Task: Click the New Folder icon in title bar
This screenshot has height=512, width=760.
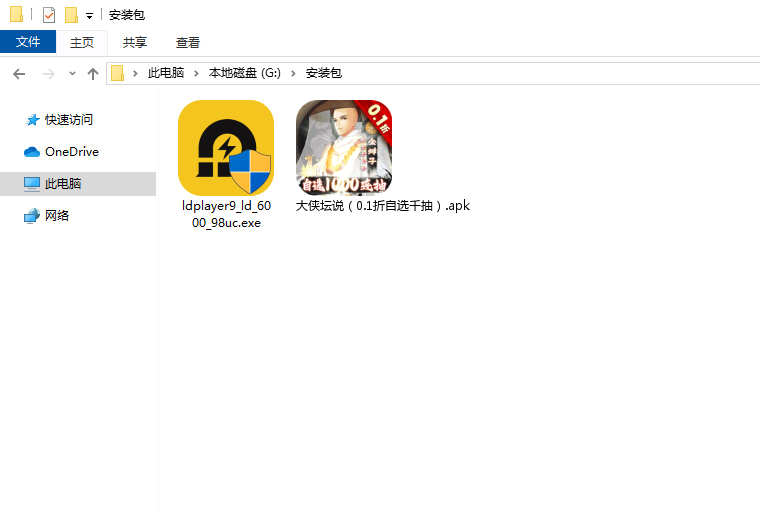Action: [71, 15]
